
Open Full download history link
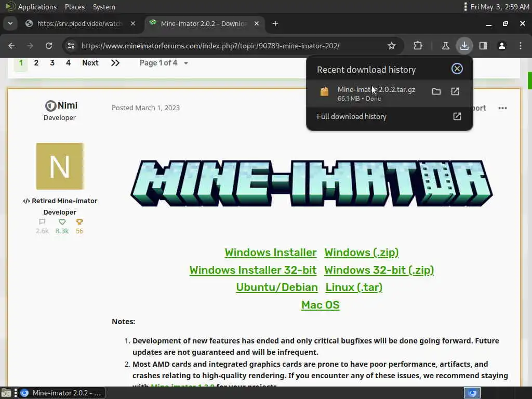[x=389, y=116]
